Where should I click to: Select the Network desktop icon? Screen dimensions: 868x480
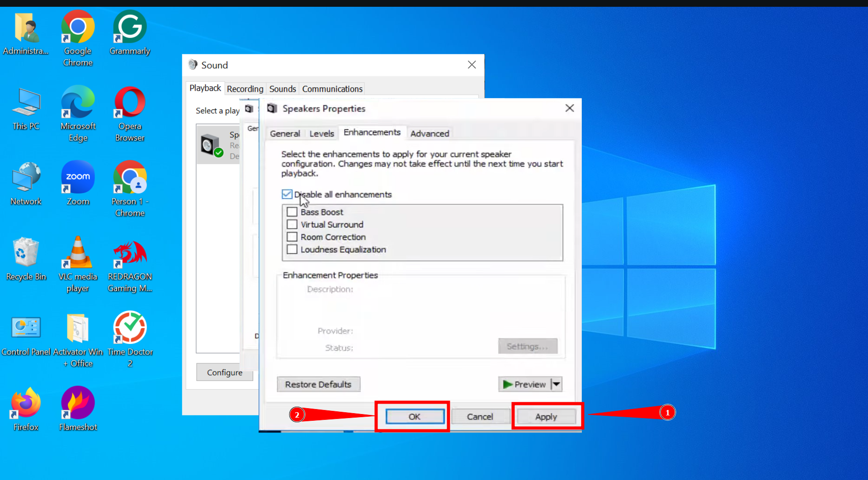[26, 184]
